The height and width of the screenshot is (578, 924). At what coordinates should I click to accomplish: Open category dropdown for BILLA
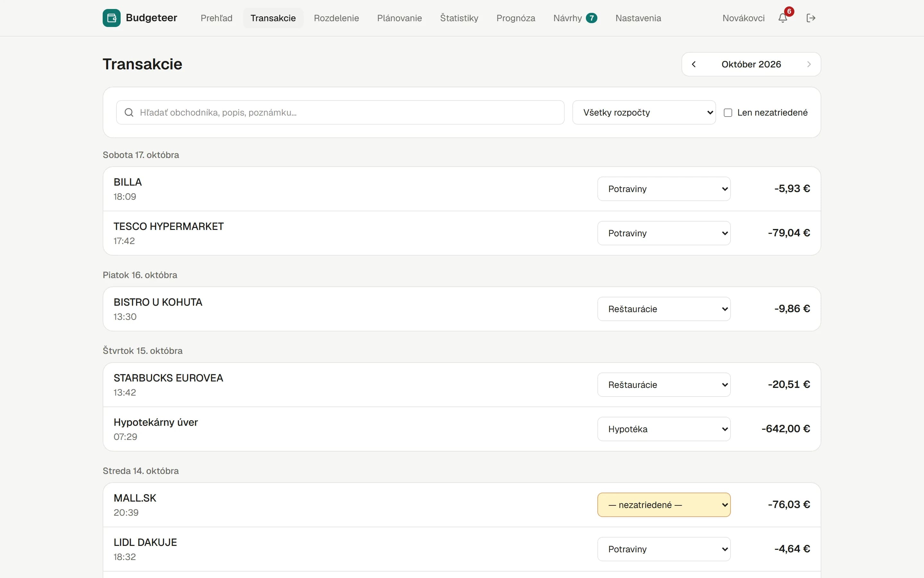(x=664, y=189)
